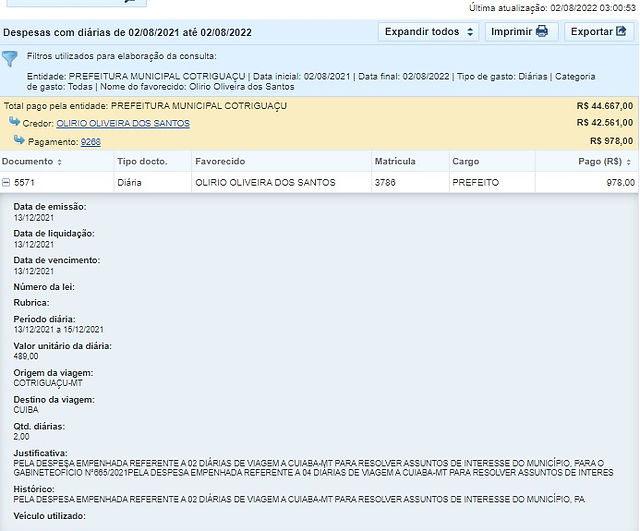Click the paid value 978,00 in the row
The height and width of the screenshot is (531, 640).
(x=620, y=182)
